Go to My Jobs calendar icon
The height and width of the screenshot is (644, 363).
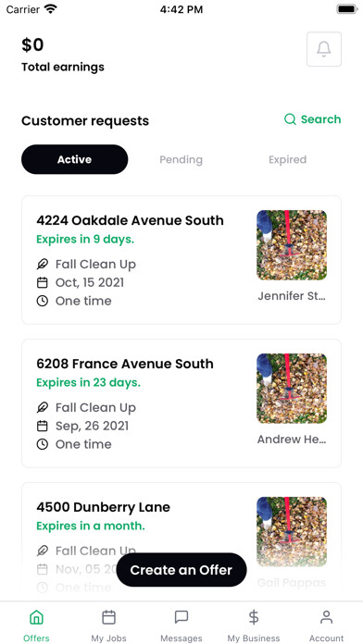pyautogui.click(x=108, y=617)
